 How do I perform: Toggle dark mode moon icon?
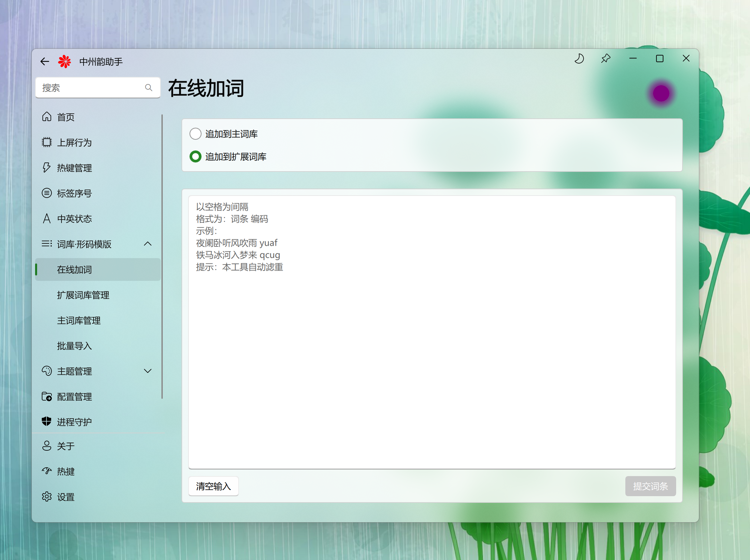[579, 59]
